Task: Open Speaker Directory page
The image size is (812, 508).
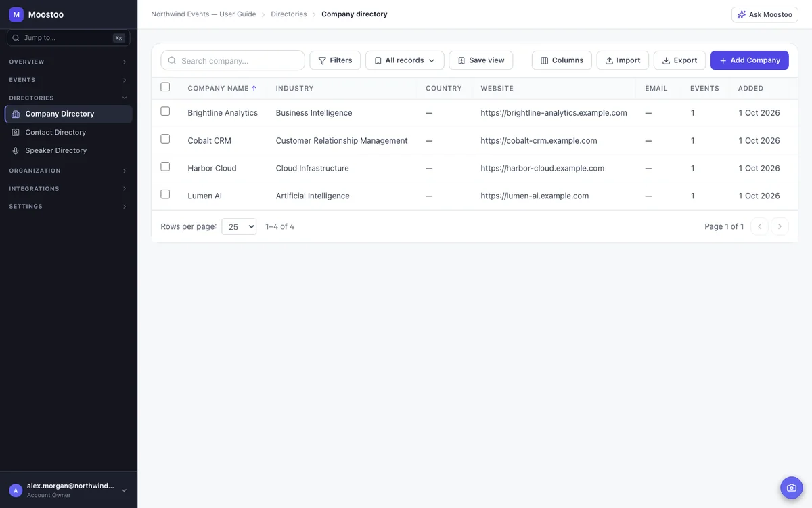Action: (x=68, y=151)
